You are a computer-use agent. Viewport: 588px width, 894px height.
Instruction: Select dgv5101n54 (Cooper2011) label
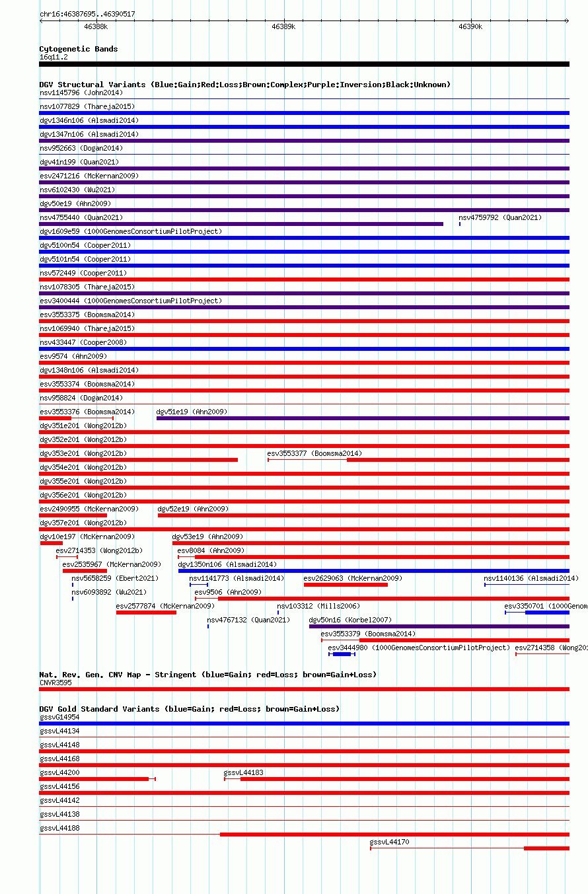pos(85,259)
